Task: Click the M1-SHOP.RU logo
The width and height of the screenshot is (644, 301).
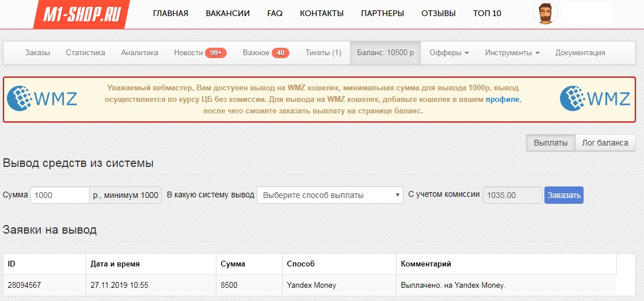Action: 82,13
